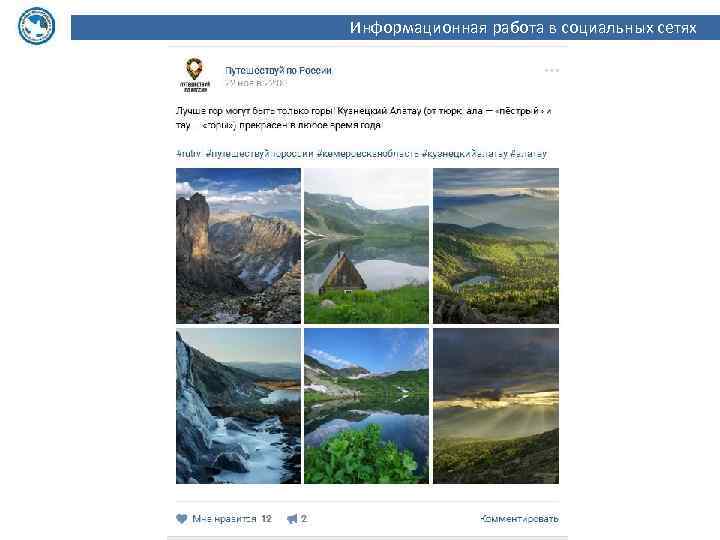
Task: Open the dark stormy sunrays photo
Action: 496,405
